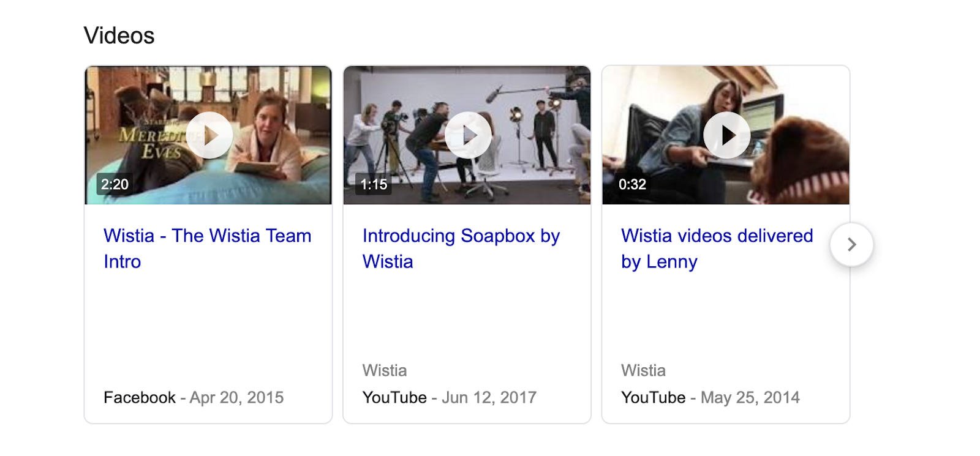
Task: Play the Wistia Team Intro video
Action: click(x=209, y=135)
